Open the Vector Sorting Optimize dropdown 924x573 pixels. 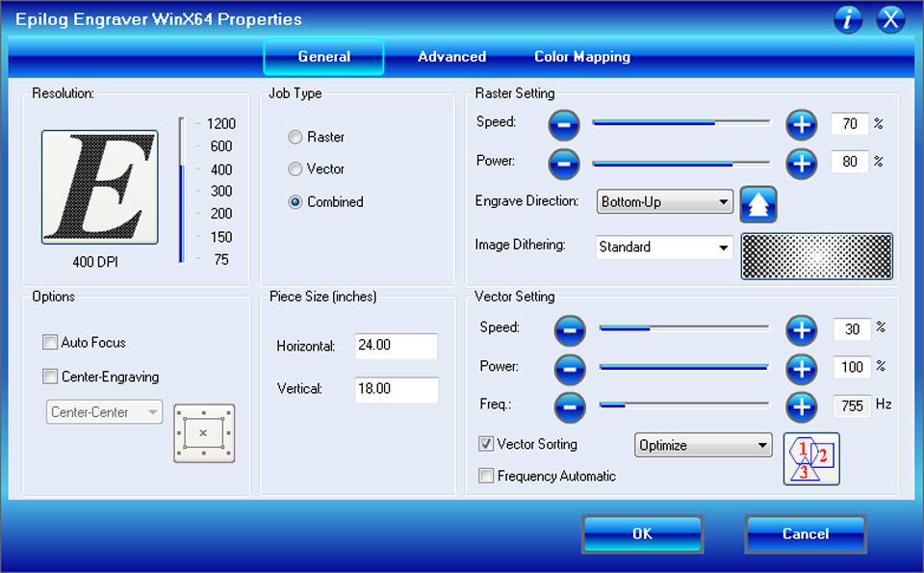coord(703,445)
